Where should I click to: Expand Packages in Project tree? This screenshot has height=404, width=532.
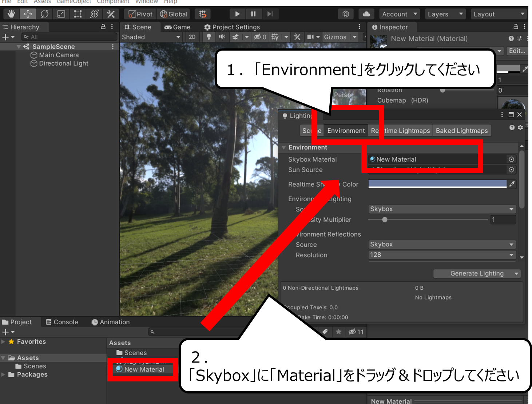[3, 375]
